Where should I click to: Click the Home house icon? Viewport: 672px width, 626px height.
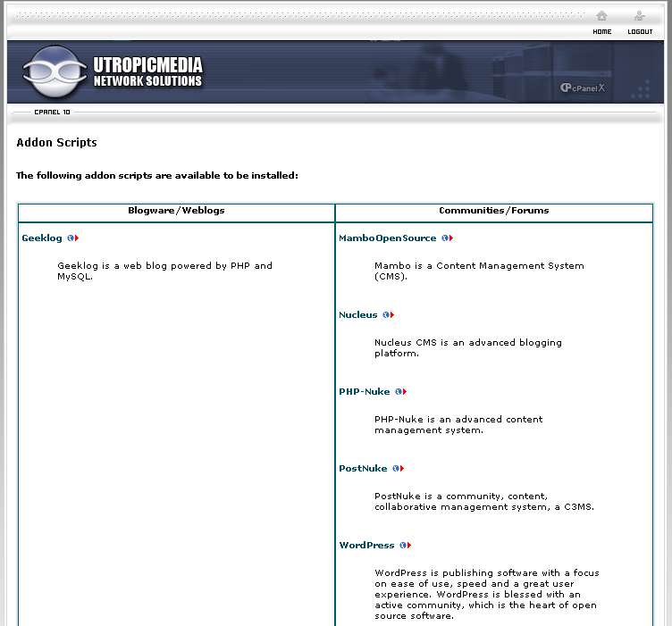click(x=601, y=16)
